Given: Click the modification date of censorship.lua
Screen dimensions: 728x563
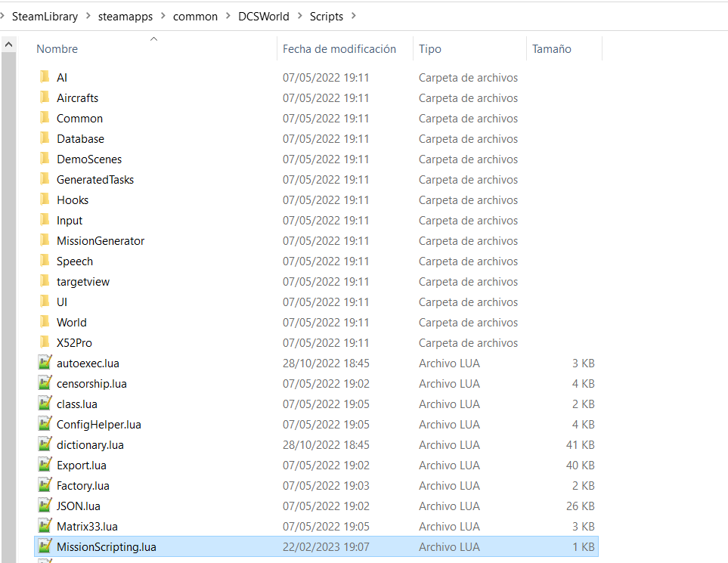Looking at the screenshot, I should click(x=326, y=384).
